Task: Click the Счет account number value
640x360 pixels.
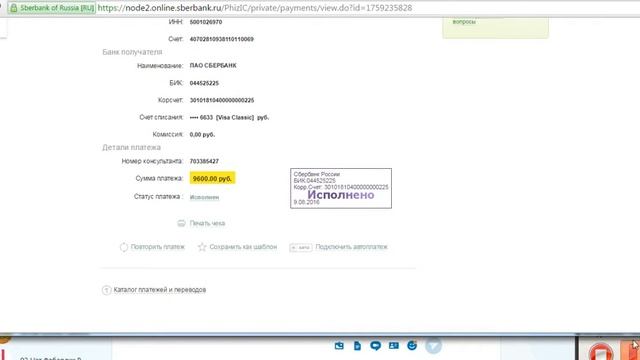Action: point(222,39)
